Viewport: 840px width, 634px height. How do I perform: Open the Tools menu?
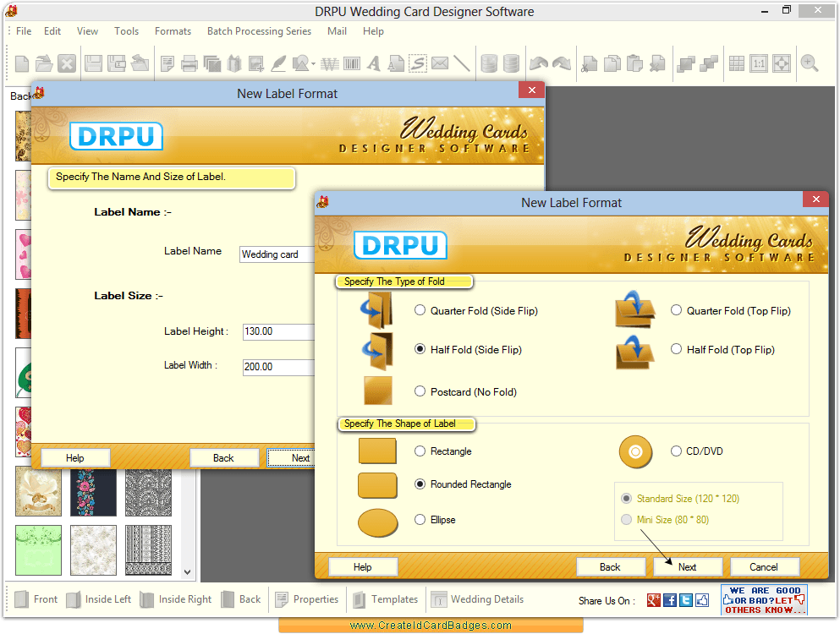pyautogui.click(x=126, y=31)
